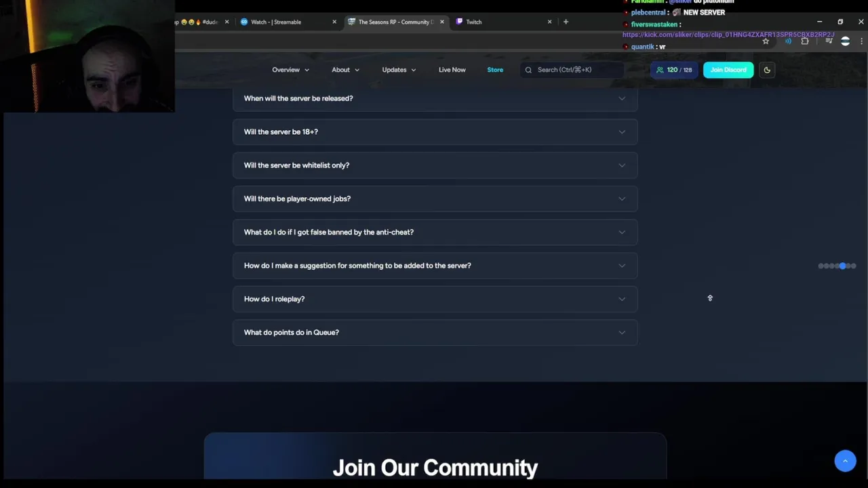This screenshot has height=488, width=868.
Task: Open the kick.com sliker clip link in chat
Action: 728,35
